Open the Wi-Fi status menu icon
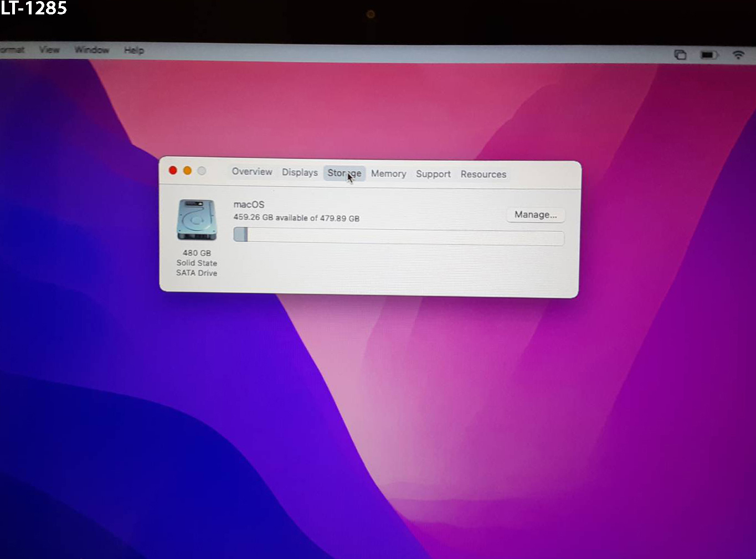The image size is (756, 559). click(x=738, y=55)
